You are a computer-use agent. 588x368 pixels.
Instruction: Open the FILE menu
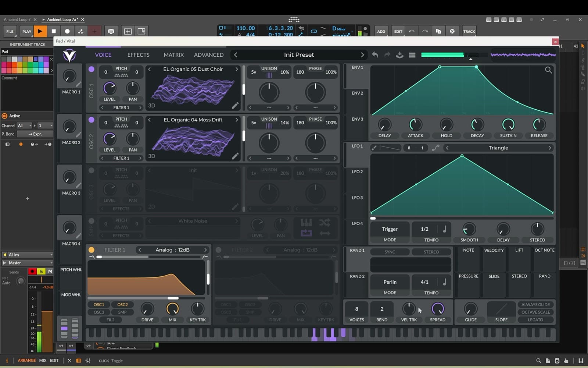click(x=10, y=31)
